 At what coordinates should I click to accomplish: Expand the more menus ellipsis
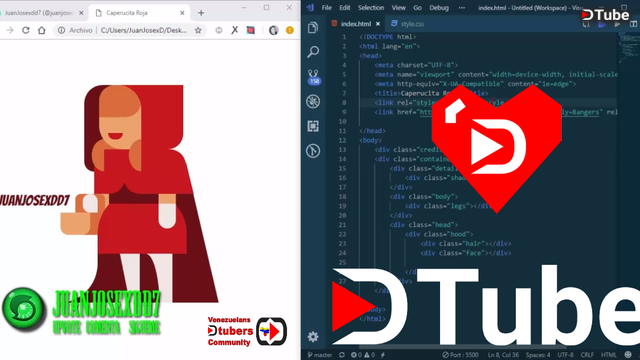coord(462,8)
